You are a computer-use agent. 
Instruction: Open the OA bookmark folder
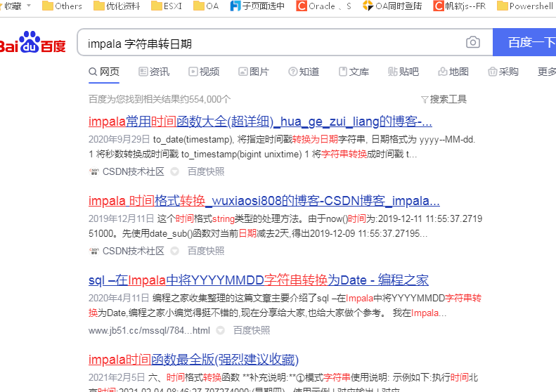point(206,6)
